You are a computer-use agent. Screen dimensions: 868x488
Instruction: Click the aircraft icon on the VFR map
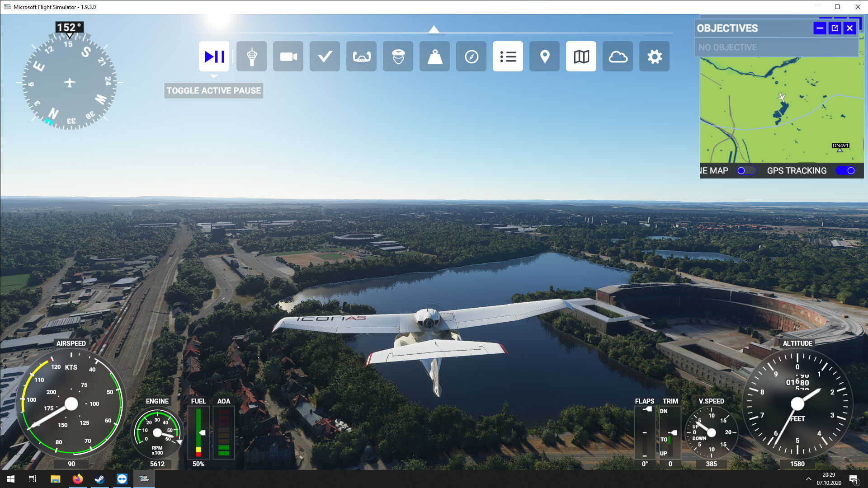point(781,97)
